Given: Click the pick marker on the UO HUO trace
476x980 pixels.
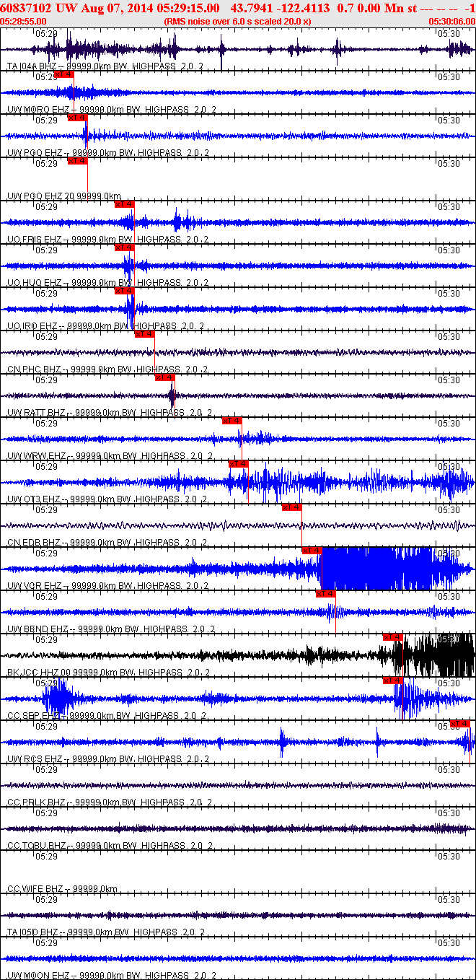Looking at the screenshot, I should [125, 247].
